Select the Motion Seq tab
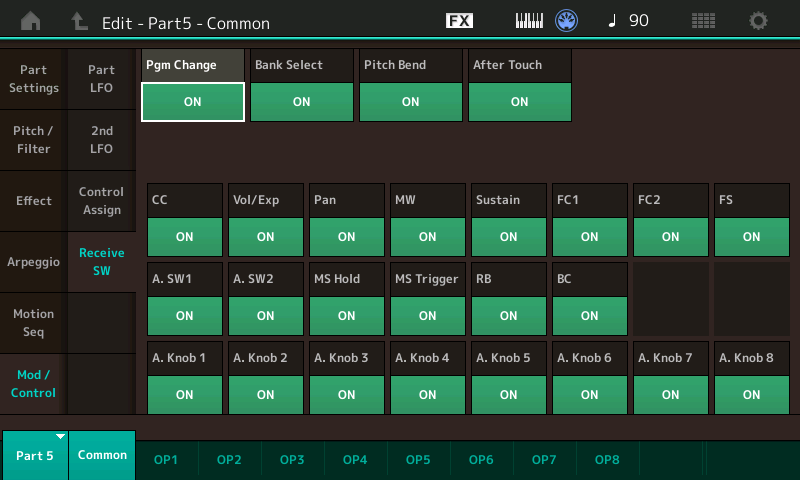Viewport: 800px width, 480px height. coord(33,323)
